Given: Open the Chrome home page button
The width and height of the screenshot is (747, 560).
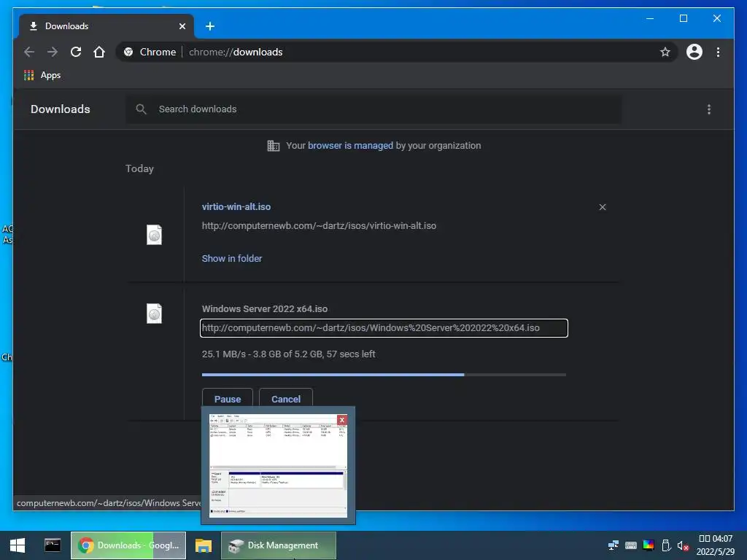Looking at the screenshot, I should 99,52.
